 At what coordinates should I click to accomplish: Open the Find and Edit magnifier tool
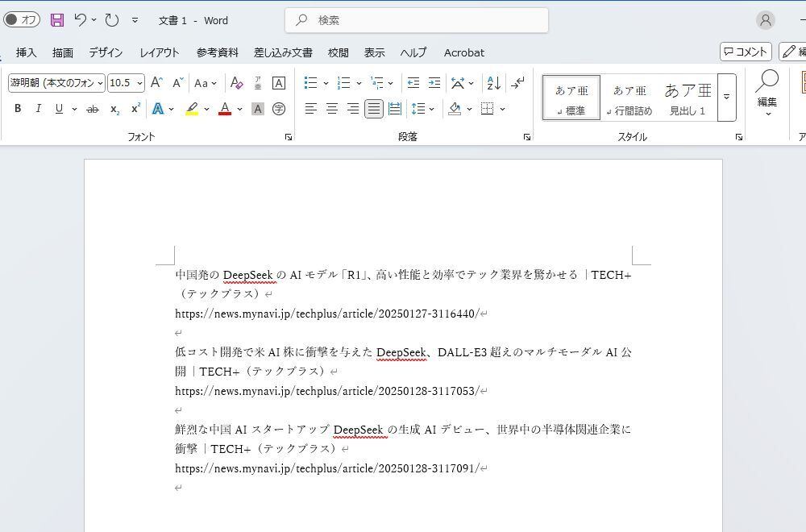767,92
